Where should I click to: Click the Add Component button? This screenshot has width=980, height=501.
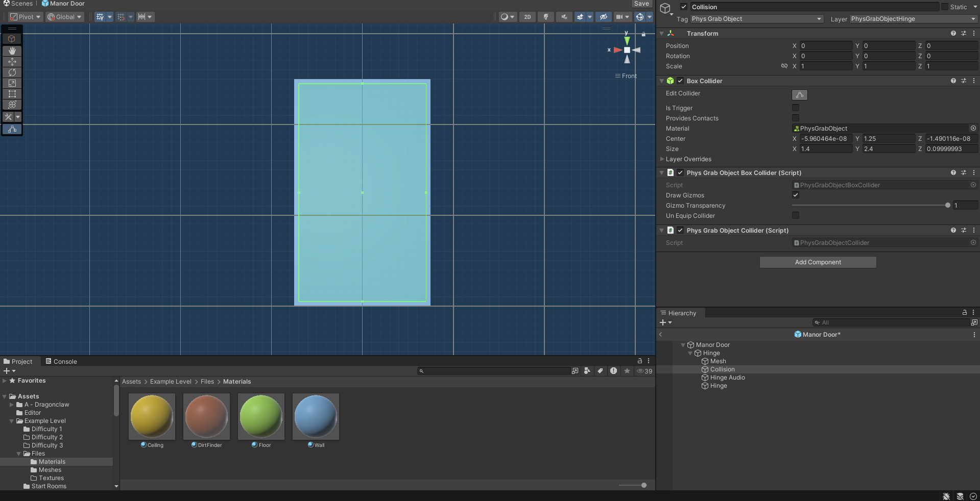[817, 262]
